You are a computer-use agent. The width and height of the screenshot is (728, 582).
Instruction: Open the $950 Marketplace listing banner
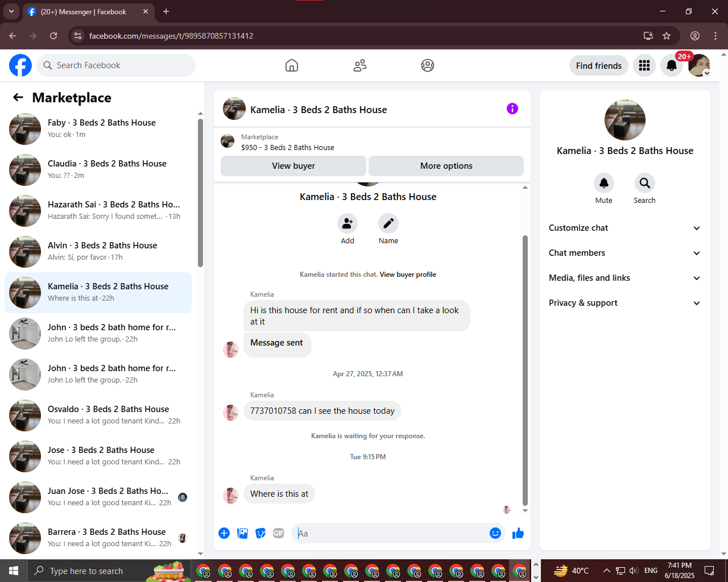coord(372,142)
